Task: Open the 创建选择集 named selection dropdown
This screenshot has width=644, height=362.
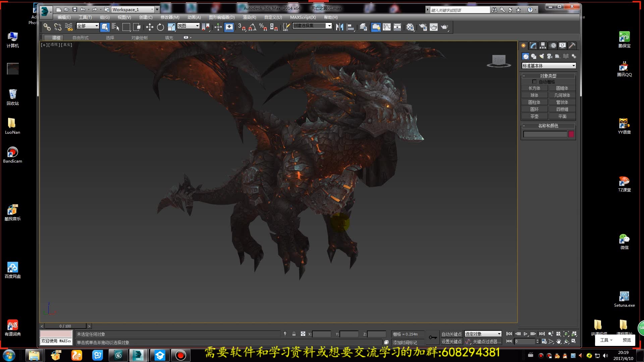Action: click(x=312, y=26)
